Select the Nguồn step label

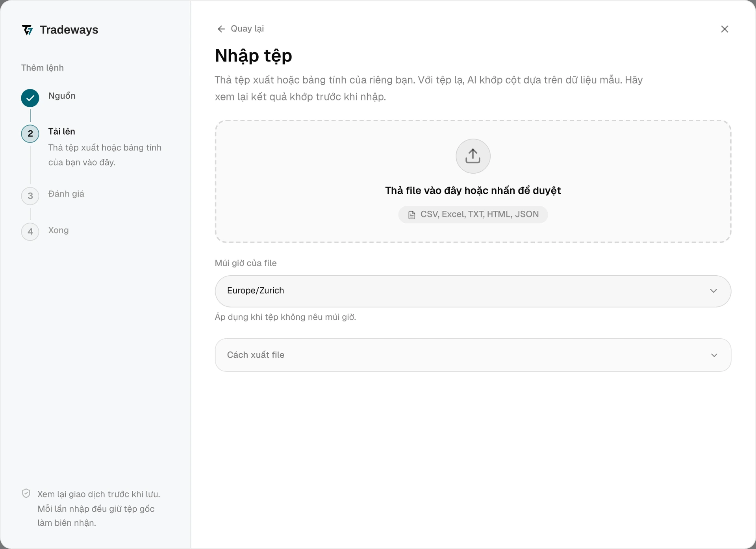coord(62,96)
